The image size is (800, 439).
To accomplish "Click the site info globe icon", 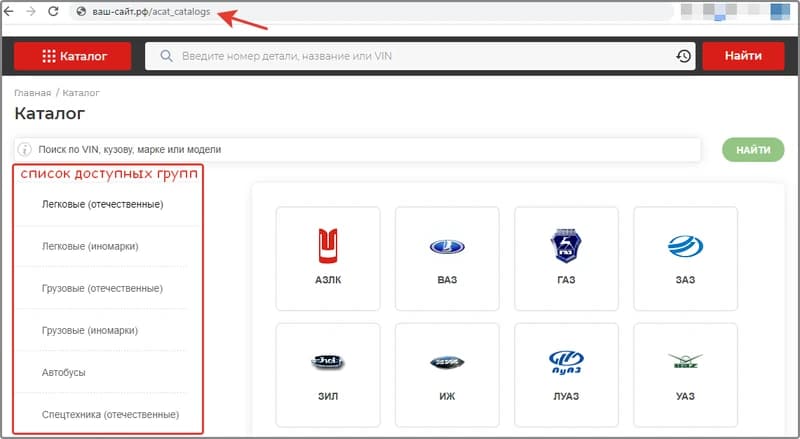I will coord(81,11).
